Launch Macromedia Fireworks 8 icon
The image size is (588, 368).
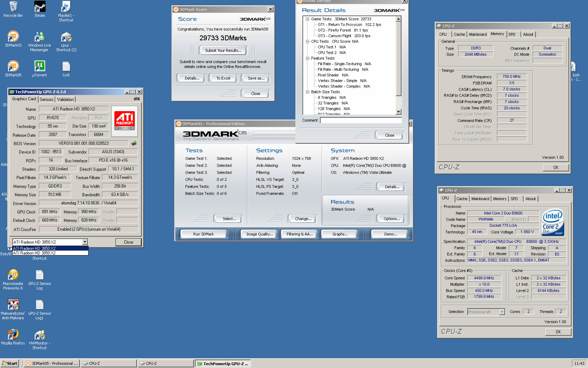tap(13, 280)
